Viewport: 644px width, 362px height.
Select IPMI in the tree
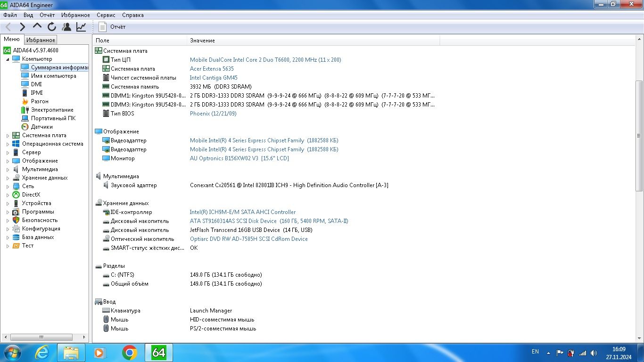click(x=37, y=93)
